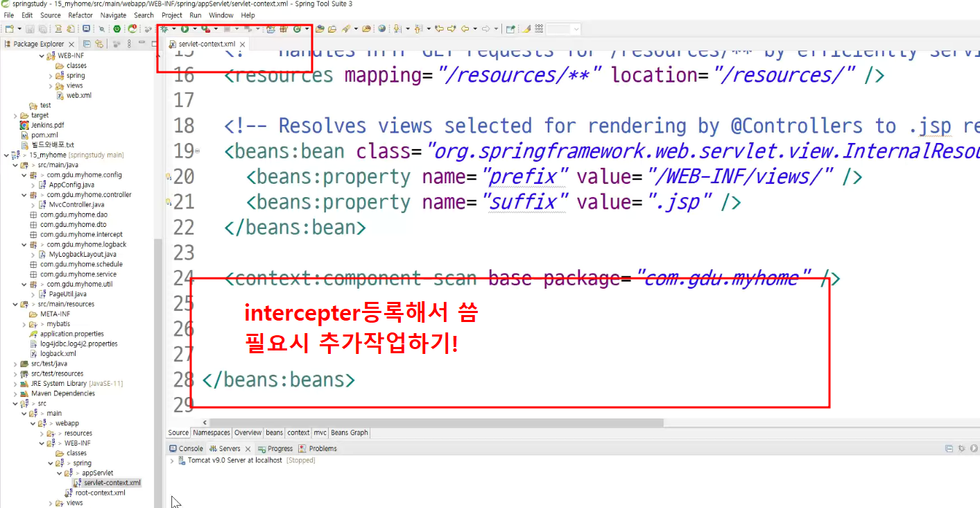This screenshot has height=508, width=980.
Task: Click the Search flashlight toolbar icon
Action: [x=346, y=29]
